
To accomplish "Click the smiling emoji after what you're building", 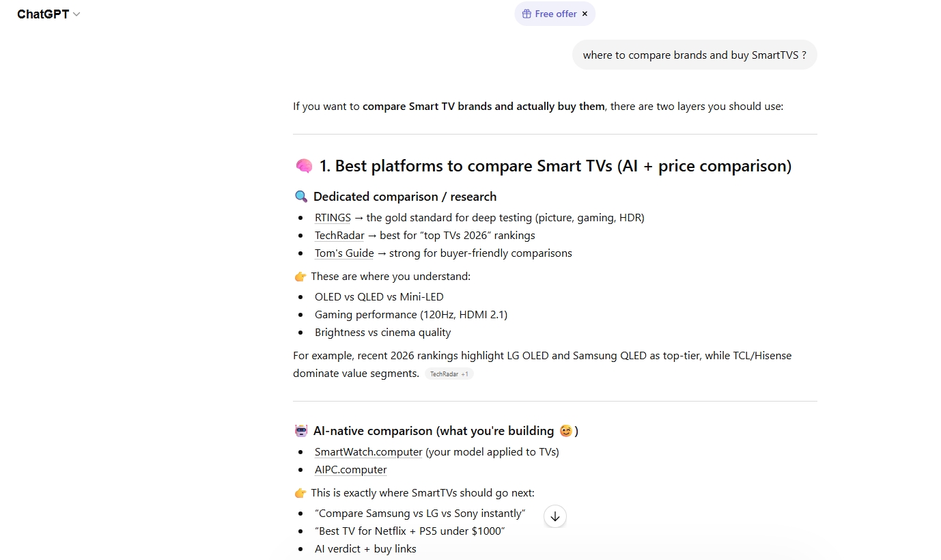I will coord(565,431).
